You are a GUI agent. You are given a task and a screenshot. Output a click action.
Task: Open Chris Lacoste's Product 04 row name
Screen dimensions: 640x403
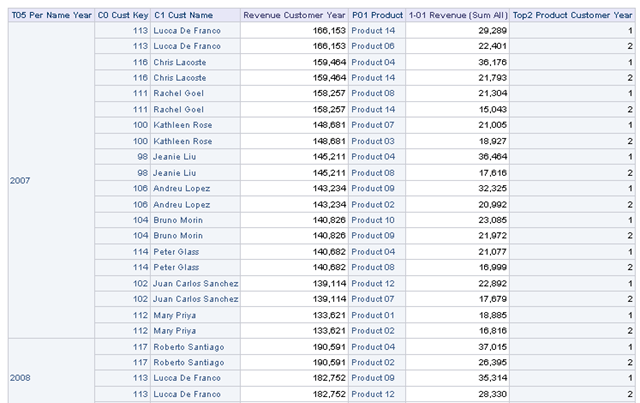coord(180,62)
